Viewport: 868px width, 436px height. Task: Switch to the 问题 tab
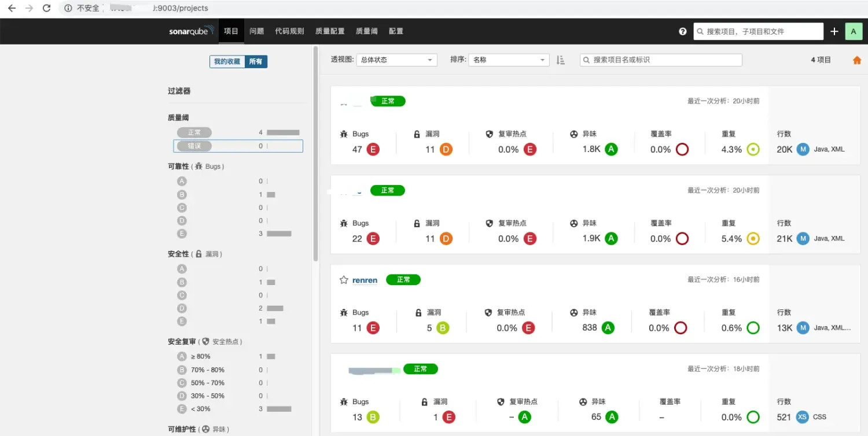coord(256,31)
